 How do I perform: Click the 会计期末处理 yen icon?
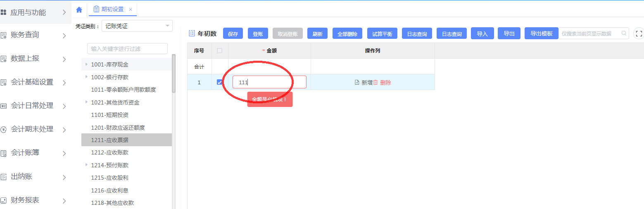click(4, 129)
